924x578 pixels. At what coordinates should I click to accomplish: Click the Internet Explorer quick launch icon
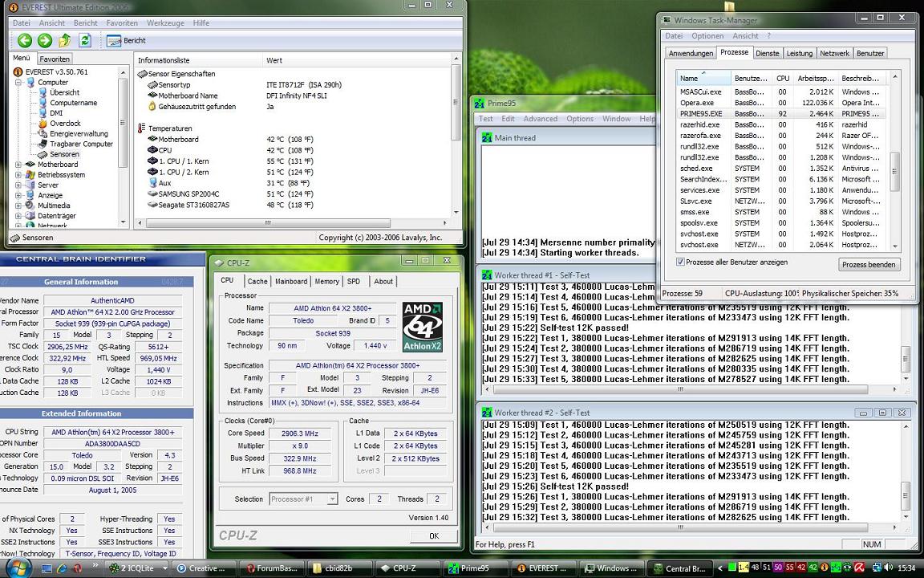(x=62, y=568)
